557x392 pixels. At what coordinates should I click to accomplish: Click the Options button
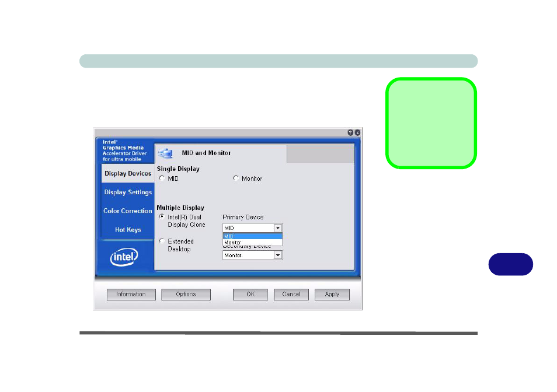(x=186, y=295)
